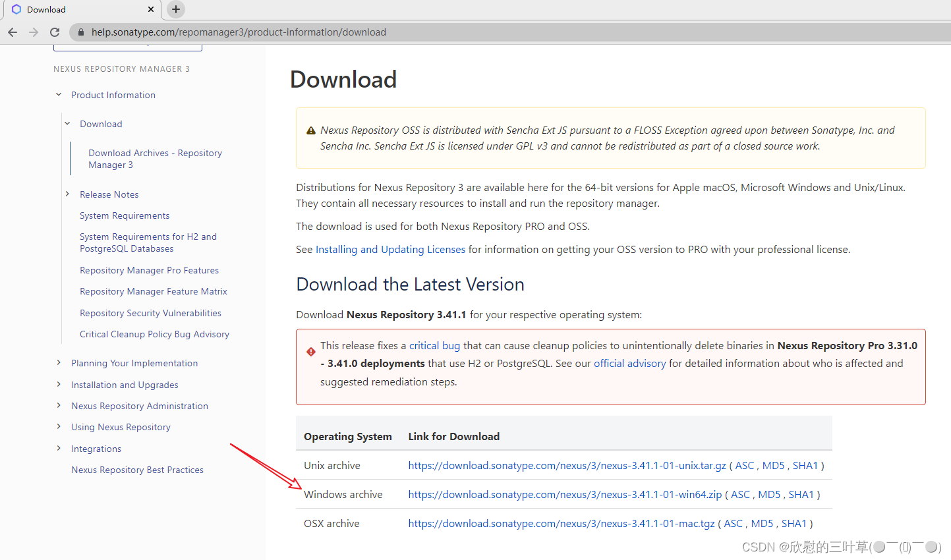Click the NEXUS REPOSITORY MANAGER 3 label
The width and height of the screenshot is (951, 560).
pos(121,69)
